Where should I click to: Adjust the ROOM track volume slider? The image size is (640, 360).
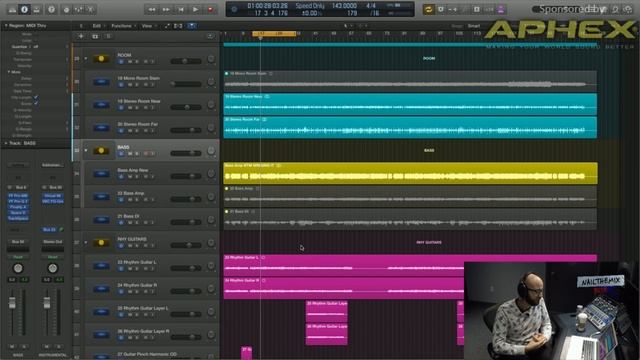pos(186,61)
